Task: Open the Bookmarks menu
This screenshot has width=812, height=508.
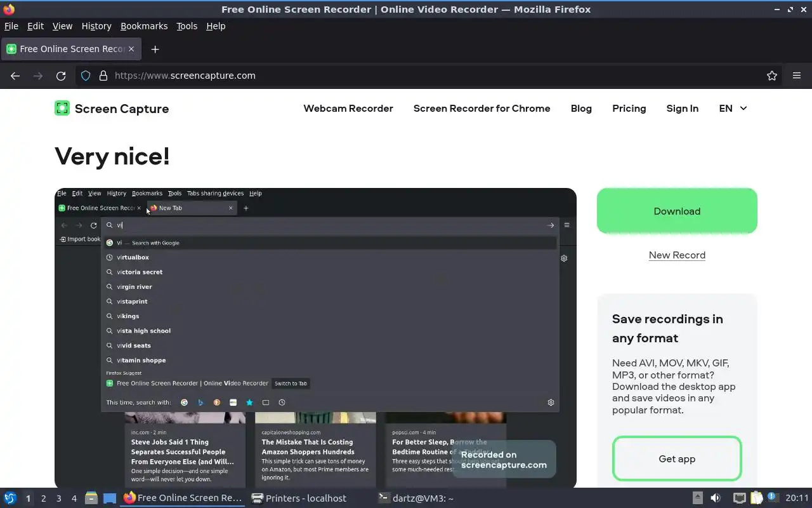Action: pos(144,26)
